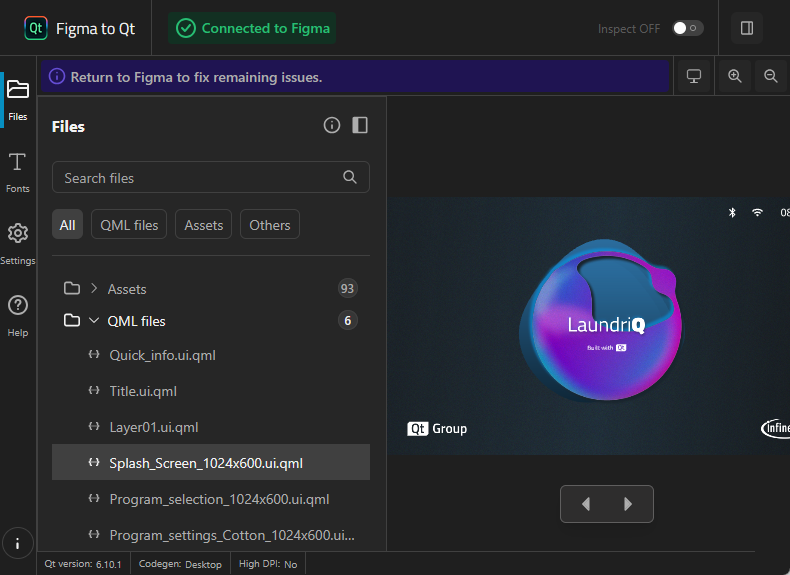The width and height of the screenshot is (790, 575).
Task: Go to next preview with right arrow
Action: 627,504
